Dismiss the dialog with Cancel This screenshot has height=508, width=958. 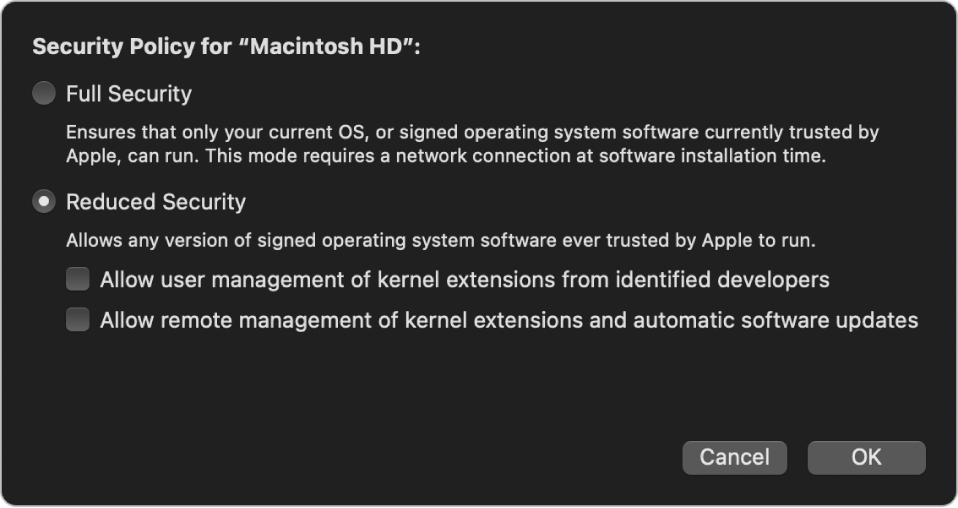pyautogui.click(x=734, y=457)
